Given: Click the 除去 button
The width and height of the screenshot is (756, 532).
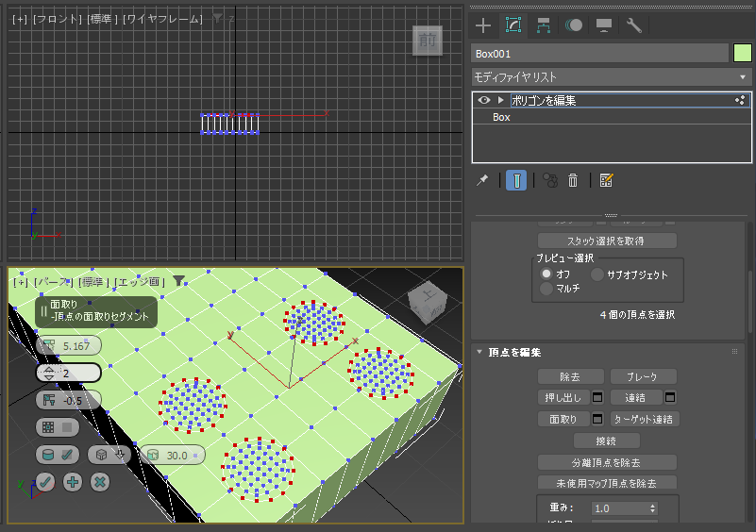Looking at the screenshot, I should [570, 376].
